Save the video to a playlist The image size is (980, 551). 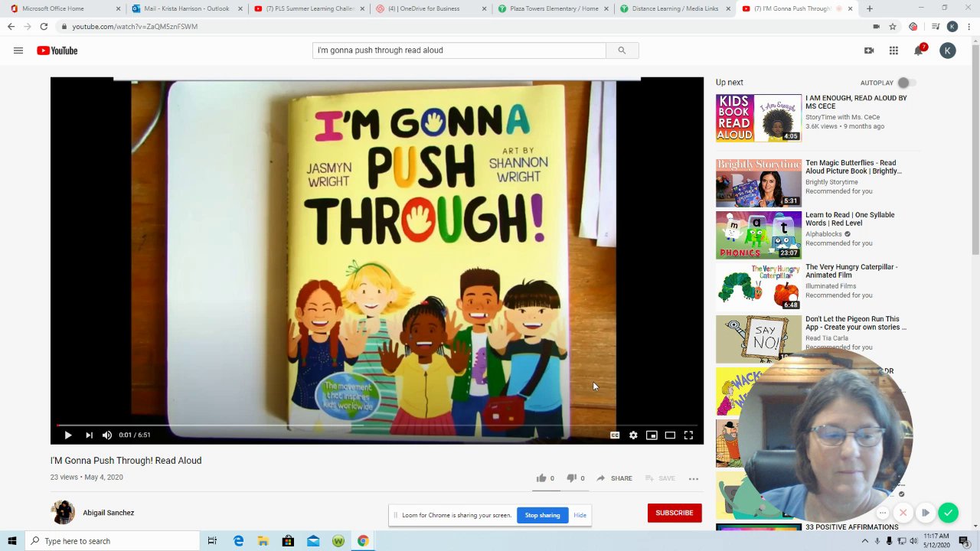click(x=660, y=478)
